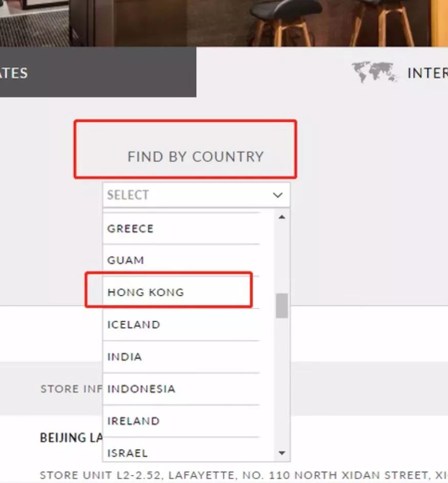The height and width of the screenshot is (483, 448).
Task: Click the scrollbar down arrow
Action: 282,453
